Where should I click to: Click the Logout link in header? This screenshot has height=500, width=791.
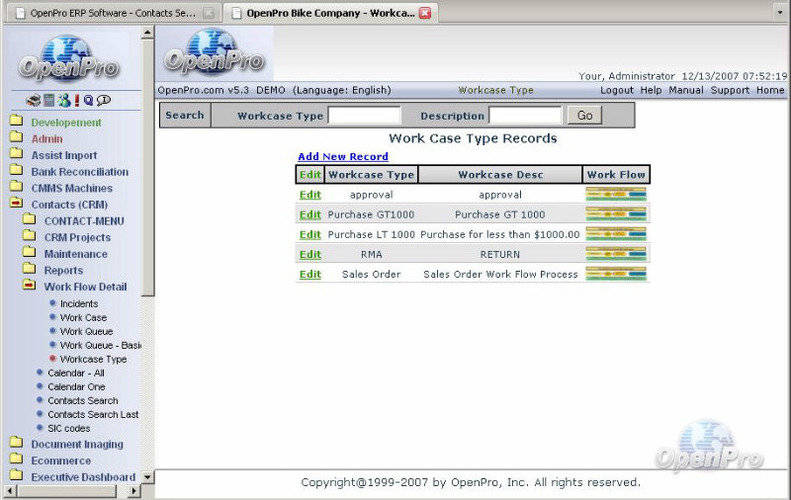[617, 90]
